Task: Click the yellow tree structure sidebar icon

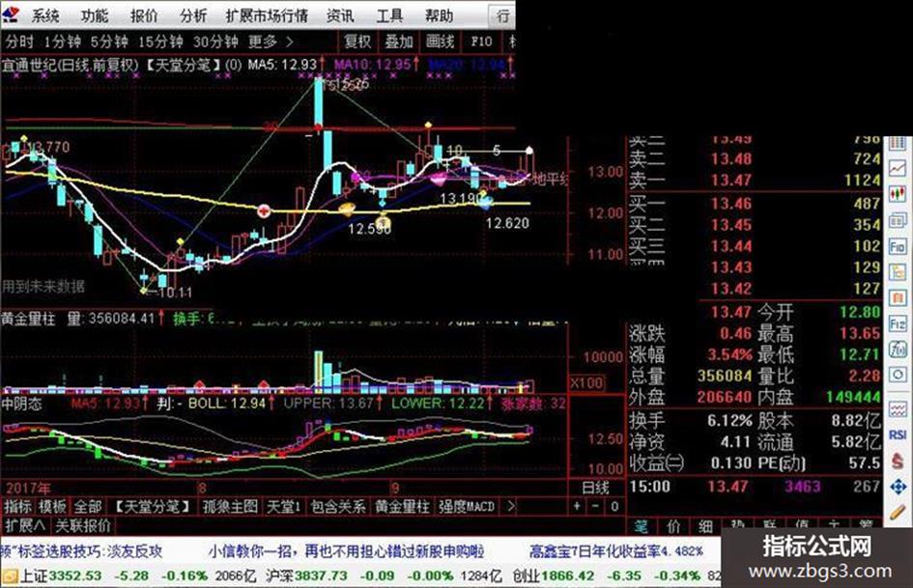Action: pos(898,272)
